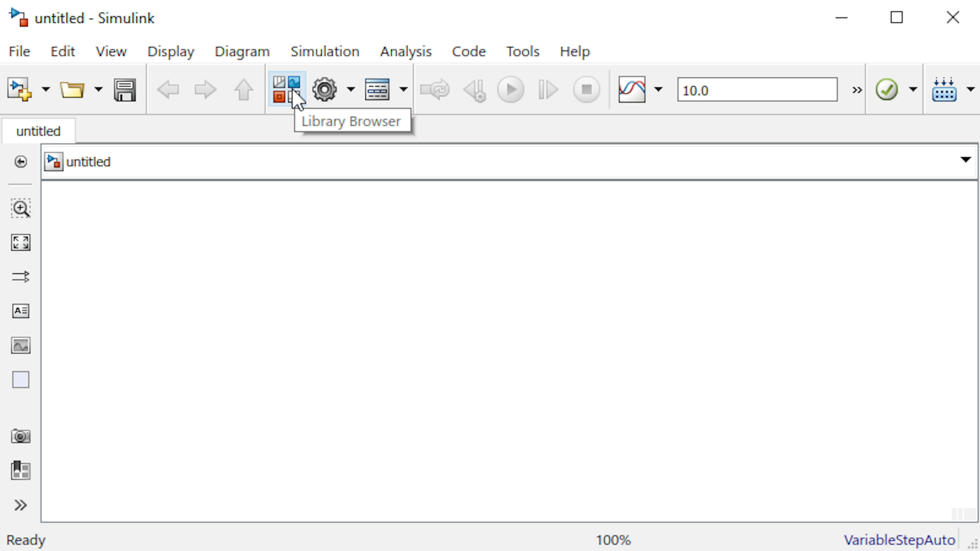This screenshot has height=551, width=980.
Task: Expand the breadcrumb path dropdown arrow
Action: click(965, 160)
